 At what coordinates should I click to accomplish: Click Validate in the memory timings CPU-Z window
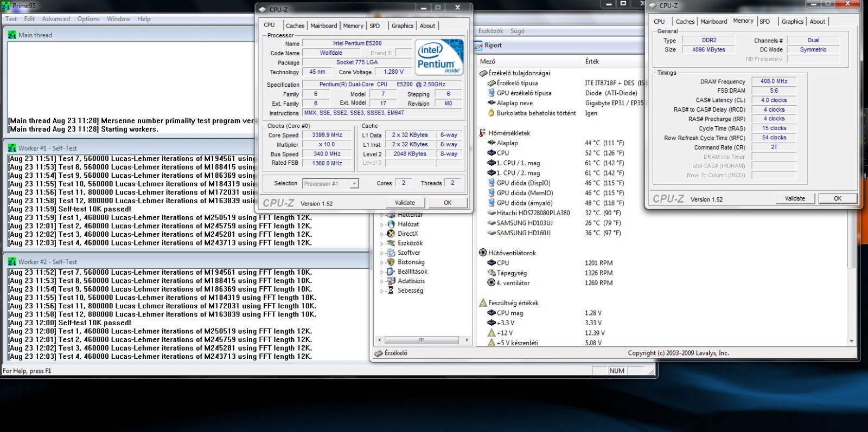(x=795, y=198)
